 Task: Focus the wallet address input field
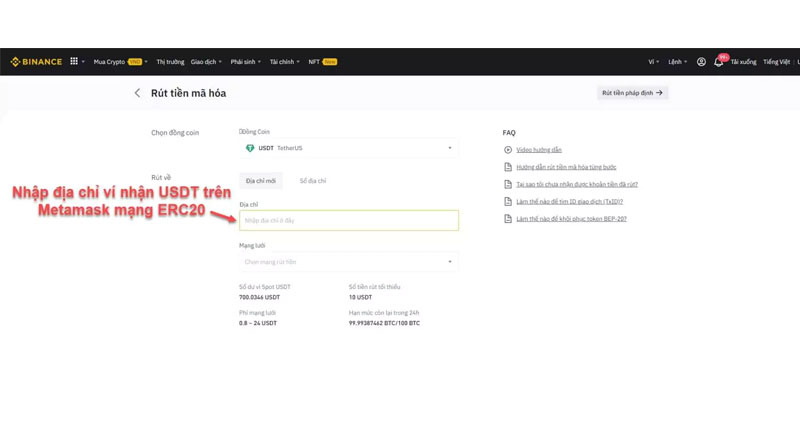[349, 220]
